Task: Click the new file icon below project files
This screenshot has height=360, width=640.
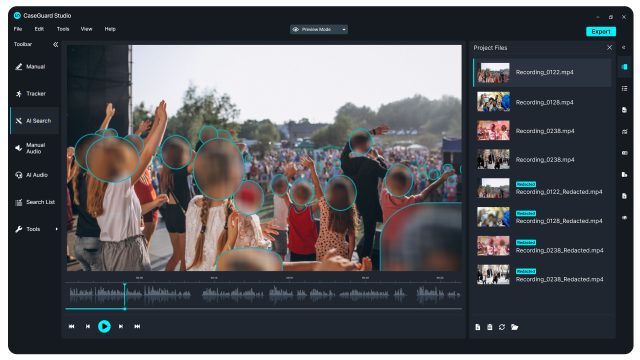Action: tap(478, 327)
